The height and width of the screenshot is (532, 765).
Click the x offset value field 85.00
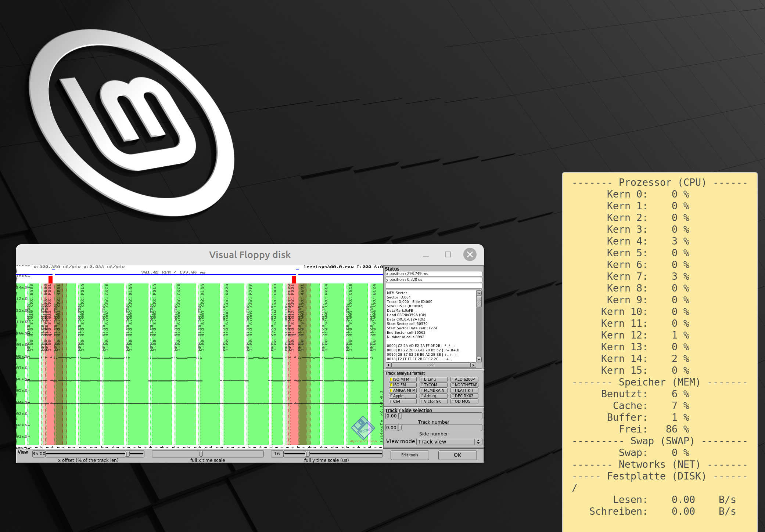click(x=39, y=454)
